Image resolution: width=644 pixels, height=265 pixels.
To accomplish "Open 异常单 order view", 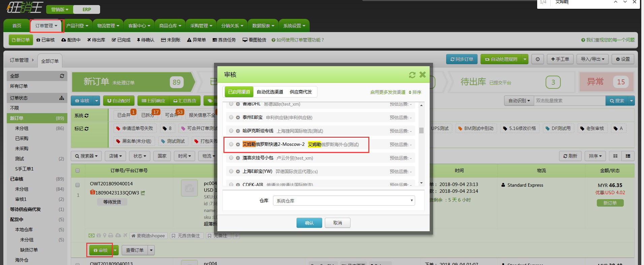I will pos(196,40).
